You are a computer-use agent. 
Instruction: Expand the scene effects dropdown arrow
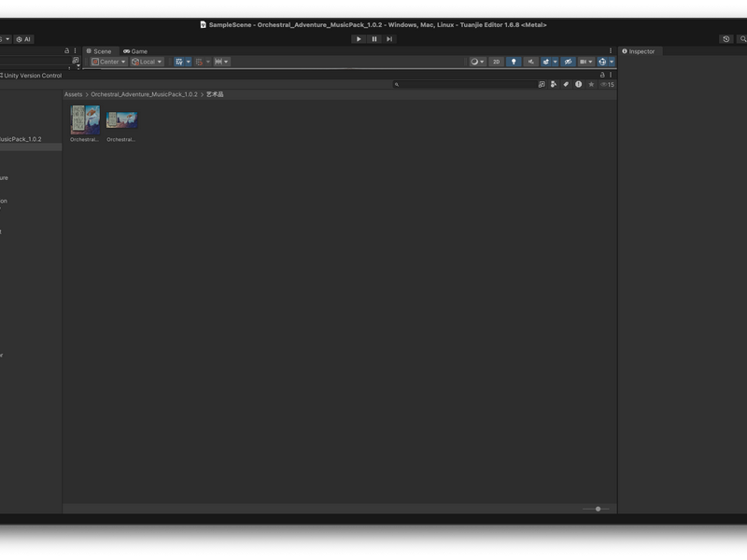click(x=555, y=62)
